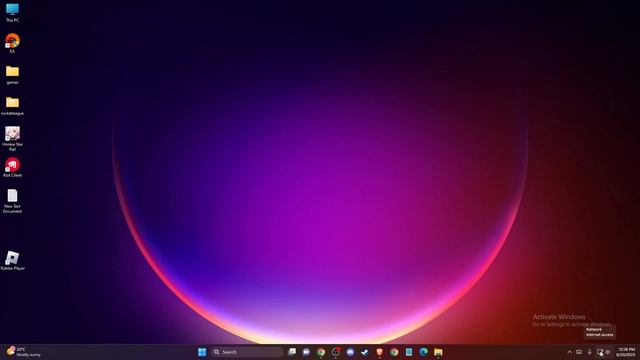Click the touch keyboard tray icon
Image resolution: width=640 pixels, height=360 pixels.
click(579, 352)
